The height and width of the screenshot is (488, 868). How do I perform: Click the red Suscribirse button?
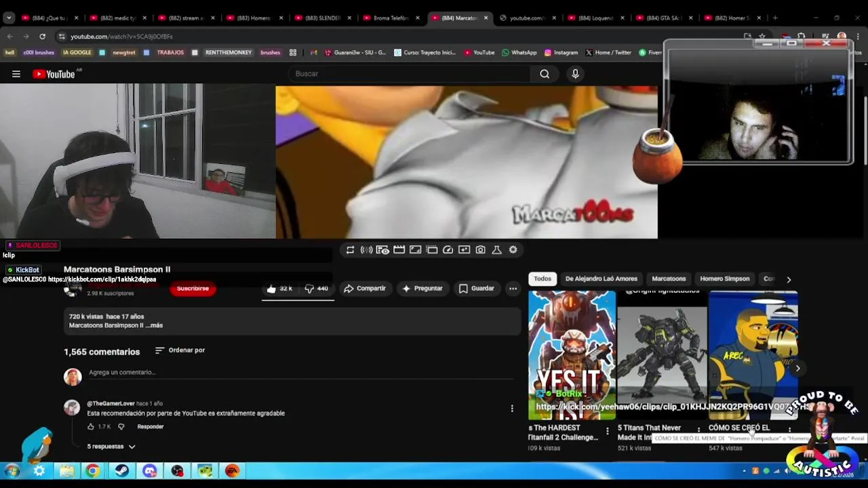click(193, 289)
